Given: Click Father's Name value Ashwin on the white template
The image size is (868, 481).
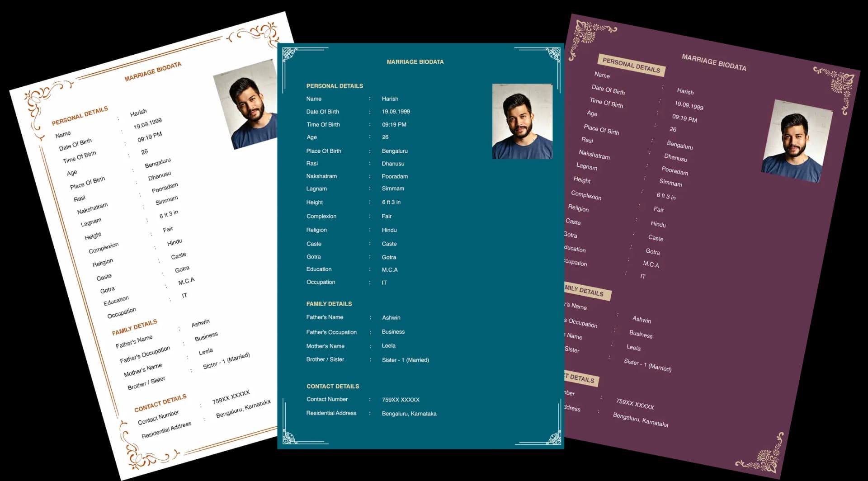Looking at the screenshot, I should pos(200,322).
